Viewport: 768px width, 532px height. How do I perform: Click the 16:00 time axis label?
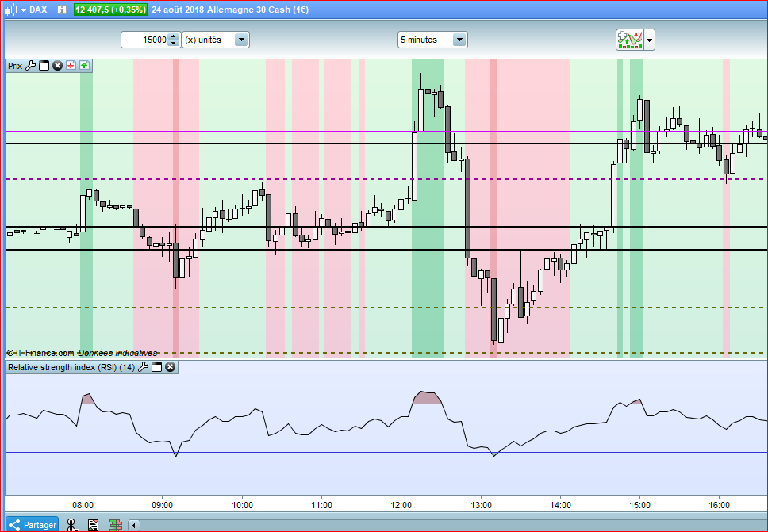[x=720, y=504]
